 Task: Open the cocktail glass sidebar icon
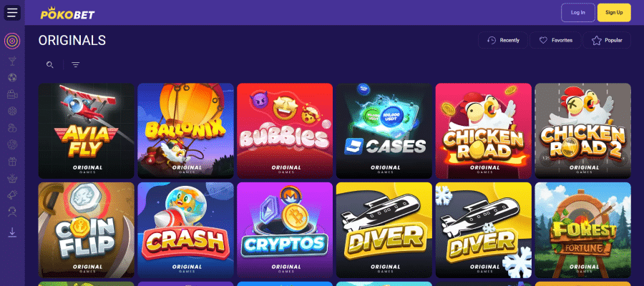pyautogui.click(x=12, y=61)
